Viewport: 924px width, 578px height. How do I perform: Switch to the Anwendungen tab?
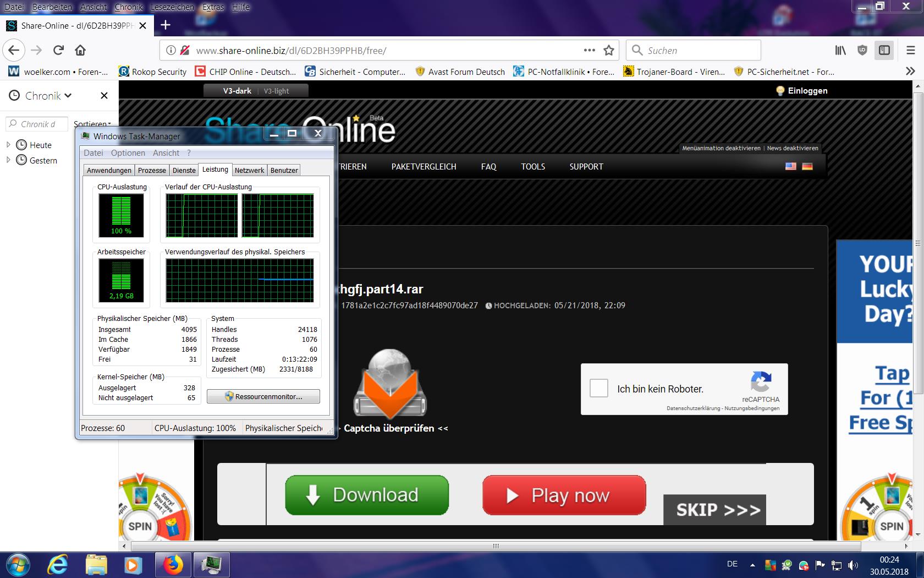(109, 170)
